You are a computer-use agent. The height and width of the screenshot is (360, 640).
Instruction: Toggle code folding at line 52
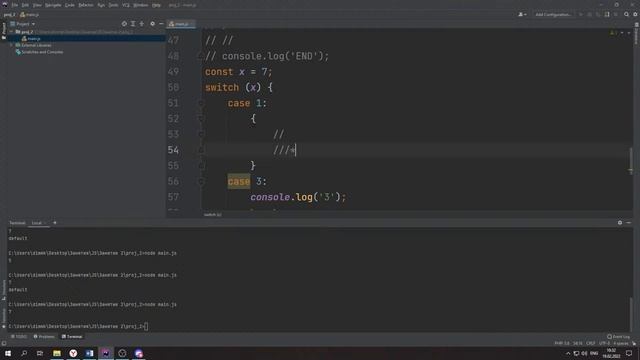[201, 119]
